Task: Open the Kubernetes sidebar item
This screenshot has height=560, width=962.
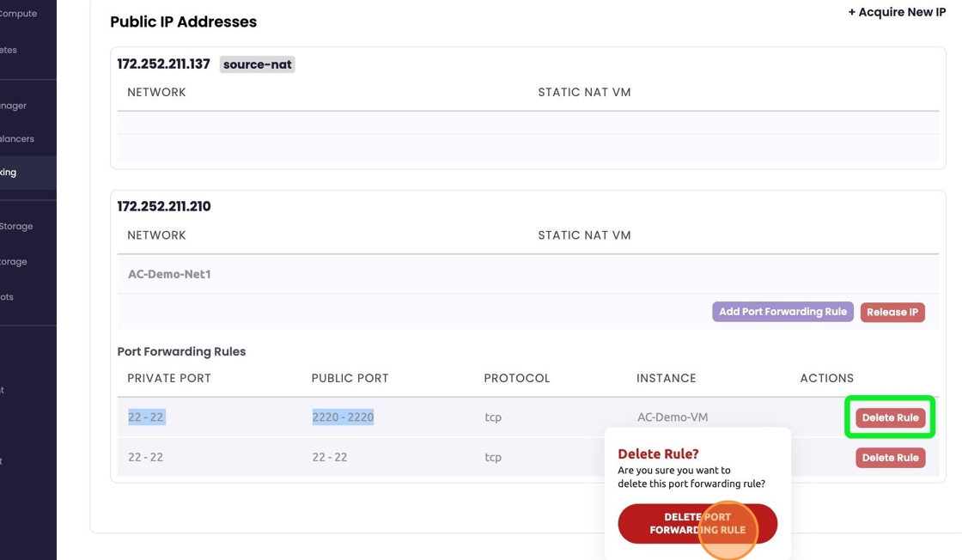Action: pyautogui.click(x=9, y=50)
